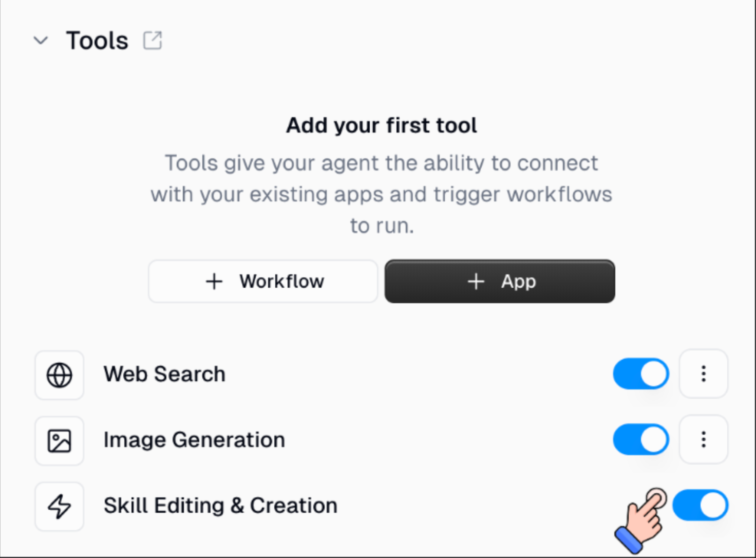Image resolution: width=756 pixels, height=558 pixels.
Task: Open Image Generation settings from its kebab menu
Action: pyautogui.click(x=703, y=440)
